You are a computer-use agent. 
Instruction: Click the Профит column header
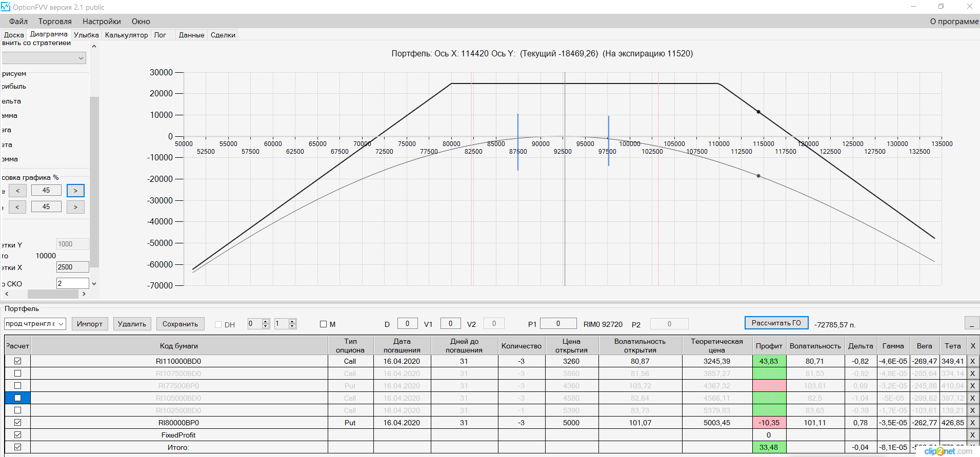point(769,346)
